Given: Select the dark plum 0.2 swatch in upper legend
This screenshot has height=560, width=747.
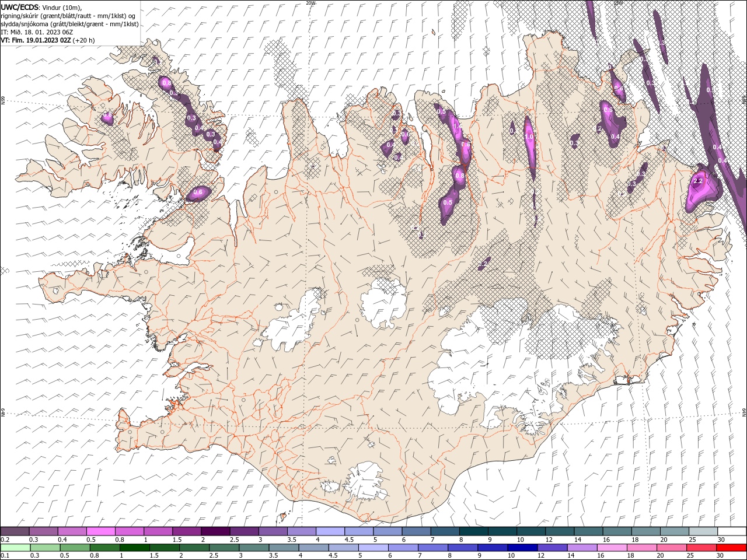Looking at the screenshot, I should click(x=15, y=531).
